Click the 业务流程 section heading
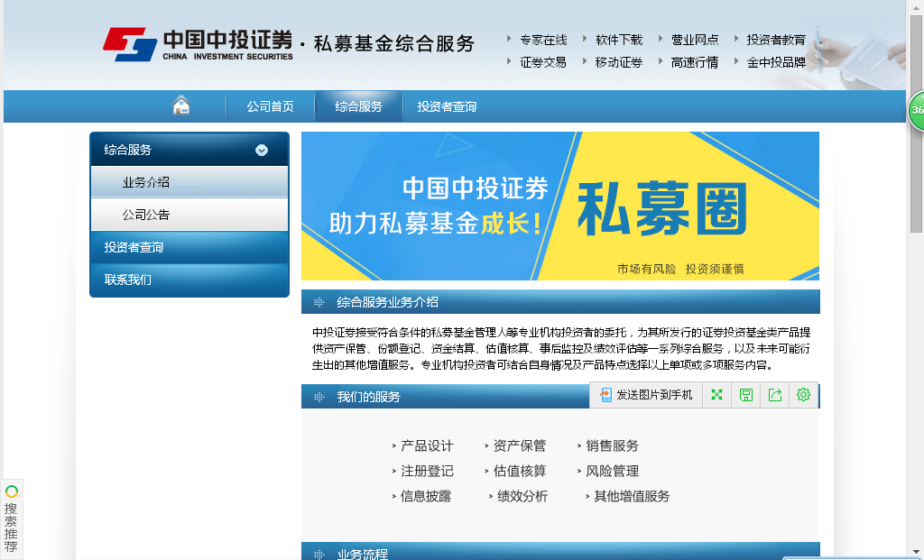Image resolution: width=924 pixels, height=560 pixels. (363, 554)
